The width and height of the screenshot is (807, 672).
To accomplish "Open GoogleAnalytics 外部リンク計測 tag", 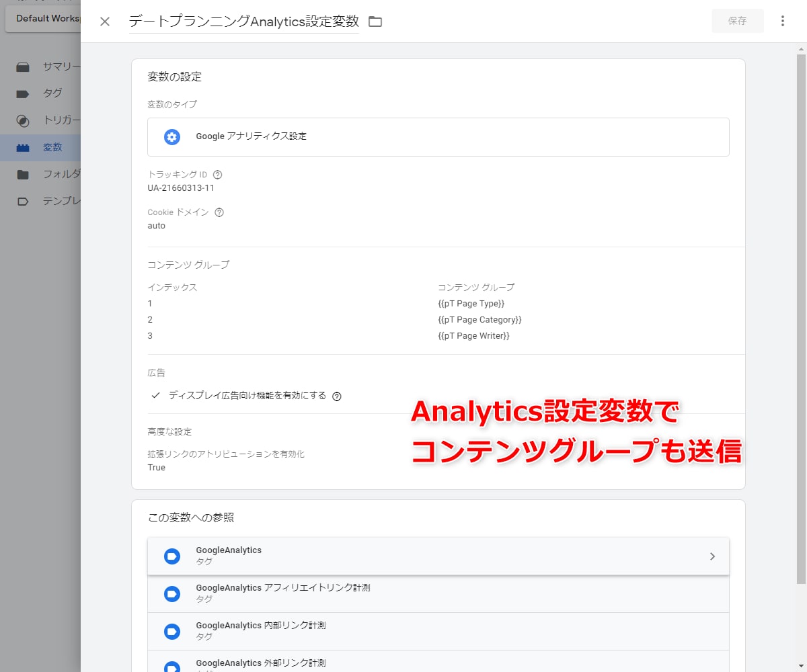I will point(438,661).
